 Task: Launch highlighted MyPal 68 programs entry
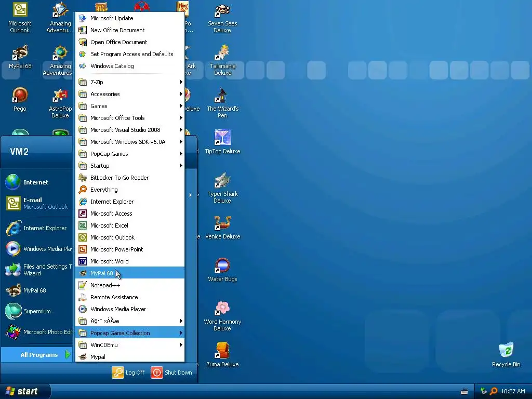pyautogui.click(x=130, y=273)
